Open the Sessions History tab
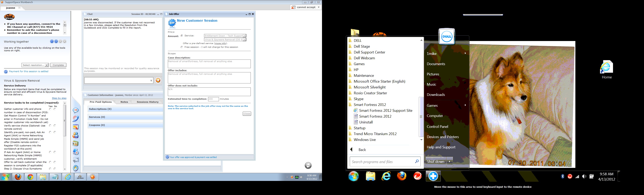 pyautogui.click(x=148, y=102)
